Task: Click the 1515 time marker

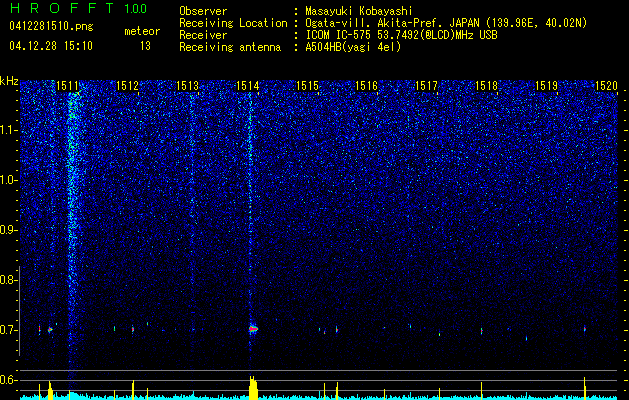Action: pyautogui.click(x=307, y=85)
